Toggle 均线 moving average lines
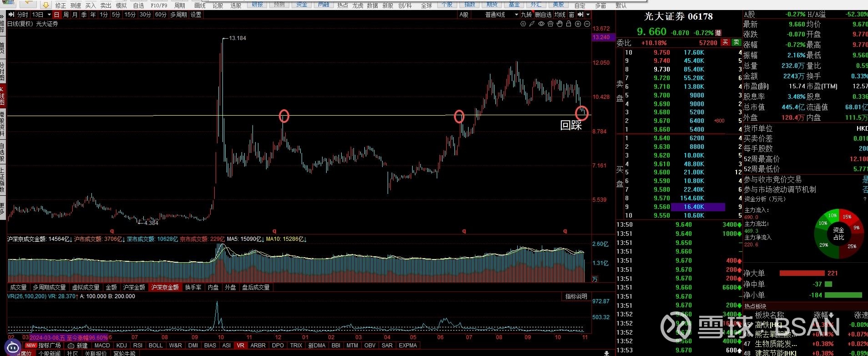 (x=560, y=15)
